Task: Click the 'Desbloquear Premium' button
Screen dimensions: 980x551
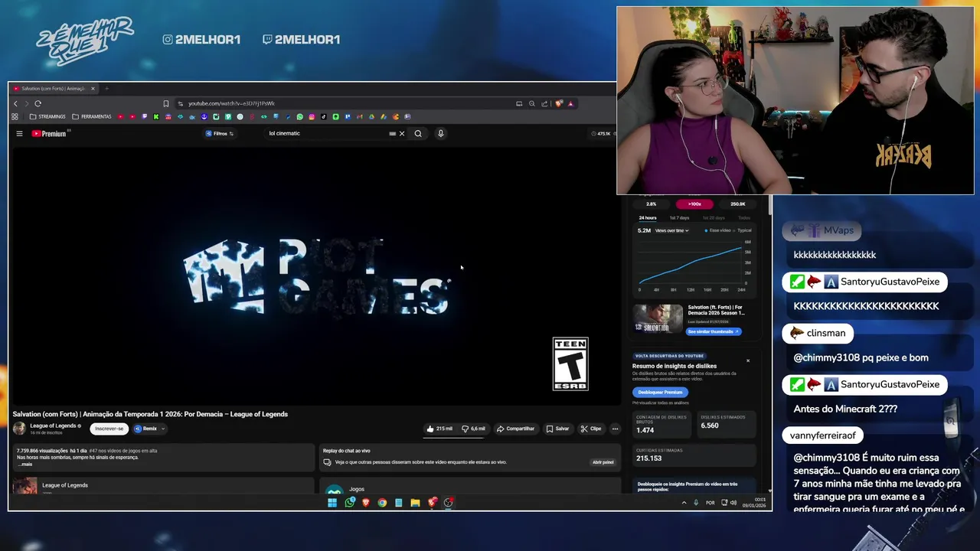Action: (660, 392)
